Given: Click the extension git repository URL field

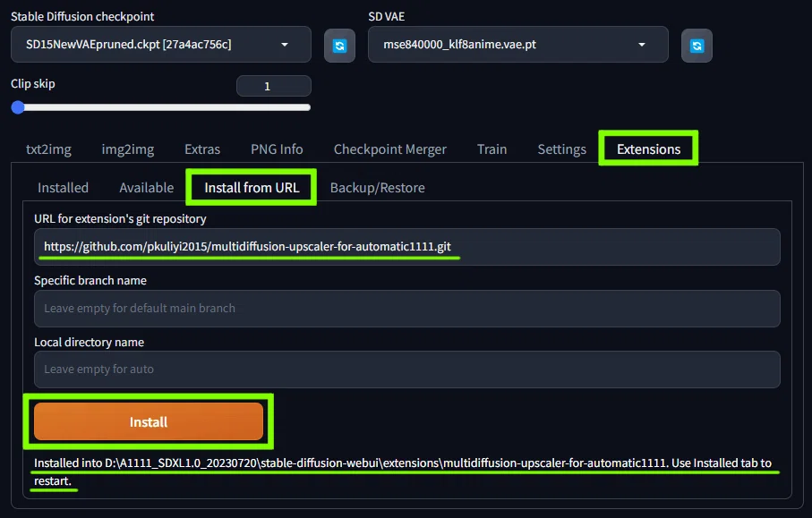Looking at the screenshot, I should [407, 247].
